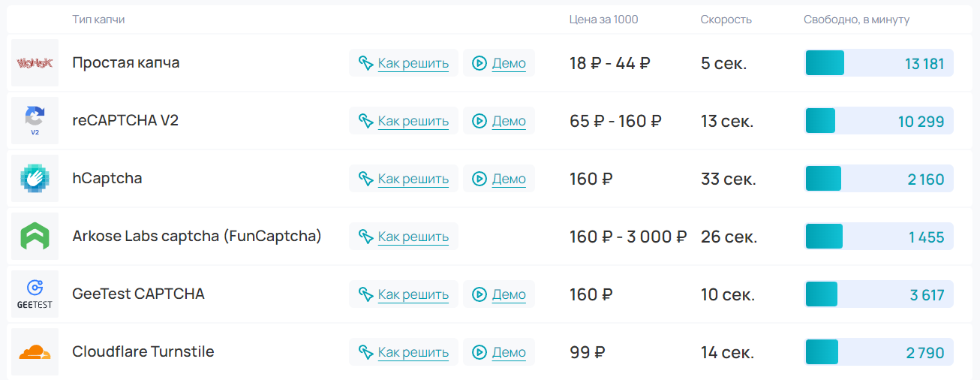Click the Скорость column header
Viewport: 980px width, 380px height.
pos(726,20)
